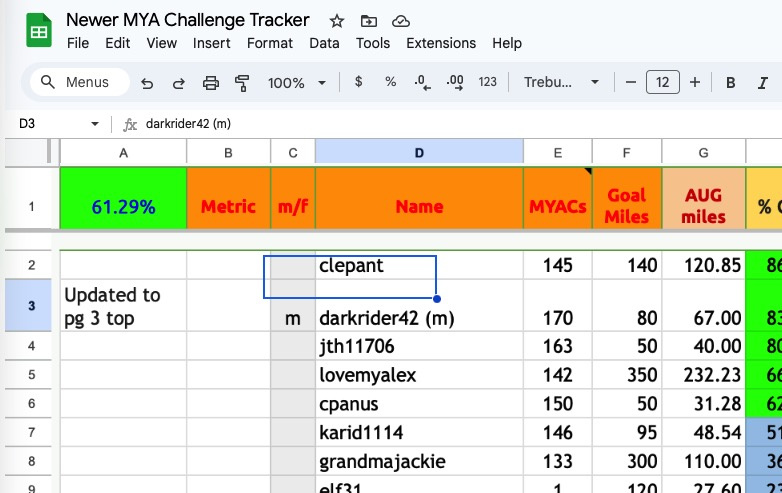Click the m/f header cell
This screenshot has width=782, height=493.
pos(293,198)
